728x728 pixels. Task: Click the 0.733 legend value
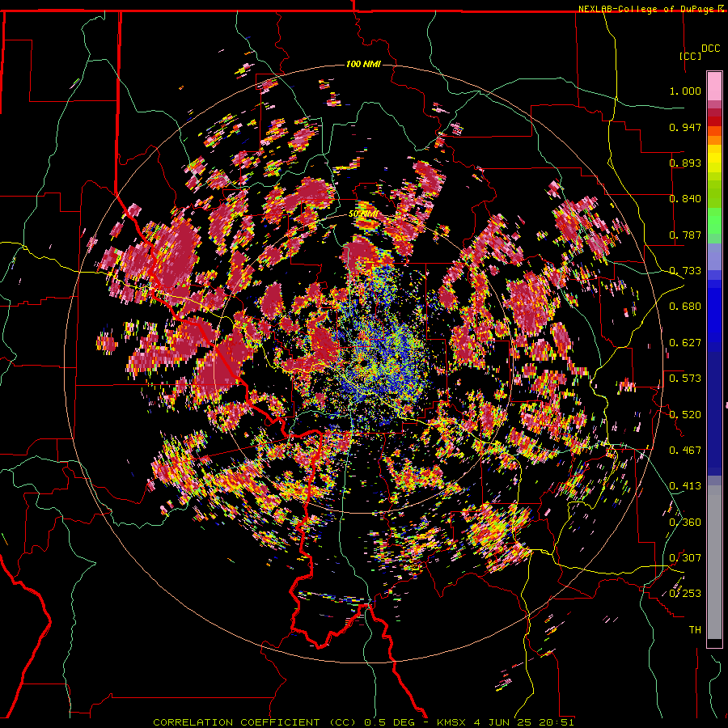685,271
